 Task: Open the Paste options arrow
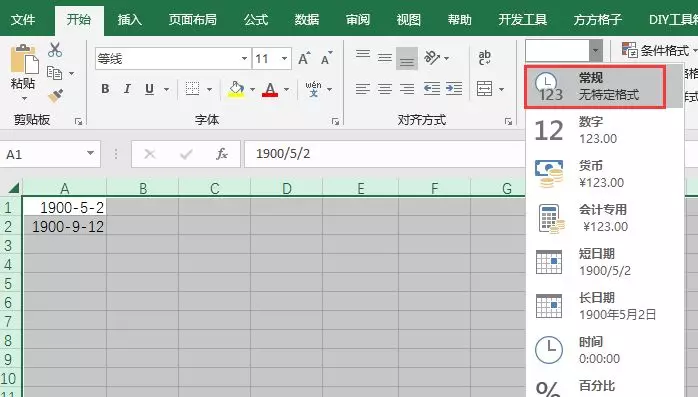24,98
